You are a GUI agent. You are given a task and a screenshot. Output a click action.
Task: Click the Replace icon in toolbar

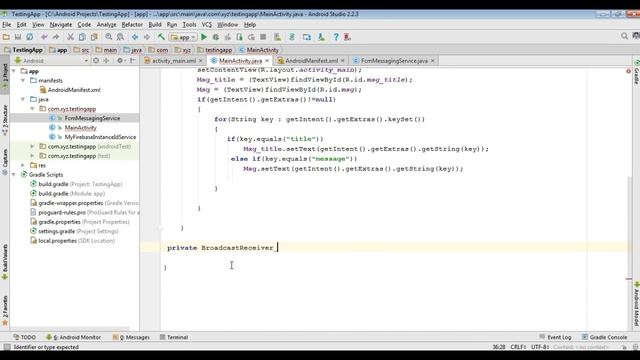click(x=120, y=37)
